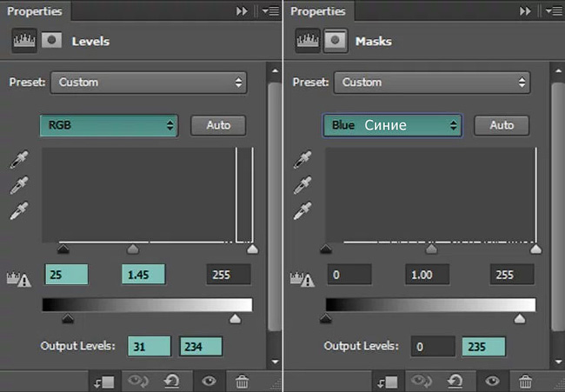Delete adjustment layer with left trash icon
Image resolution: width=565 pixels, height=392 pixels.
click(x=242, y=382)
